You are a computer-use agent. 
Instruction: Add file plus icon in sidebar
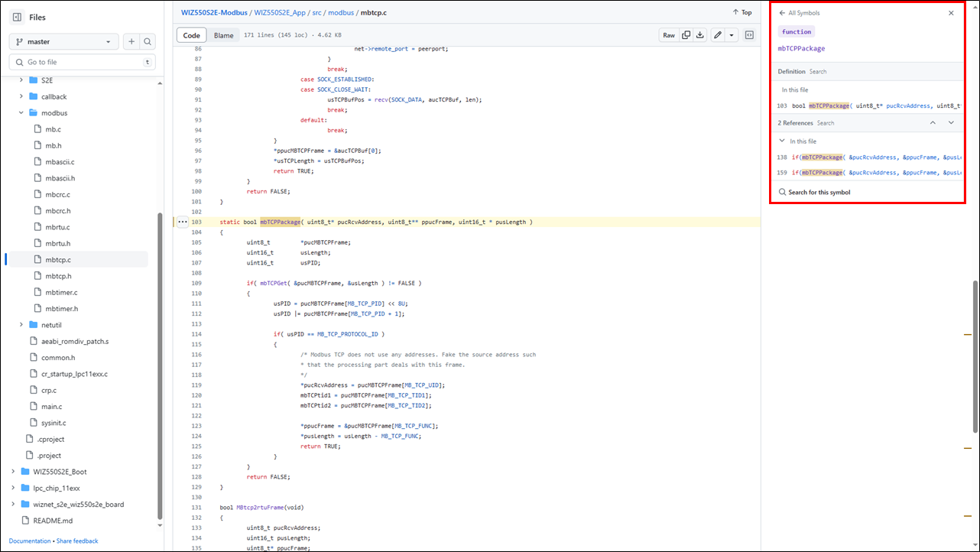pos(131,42)
